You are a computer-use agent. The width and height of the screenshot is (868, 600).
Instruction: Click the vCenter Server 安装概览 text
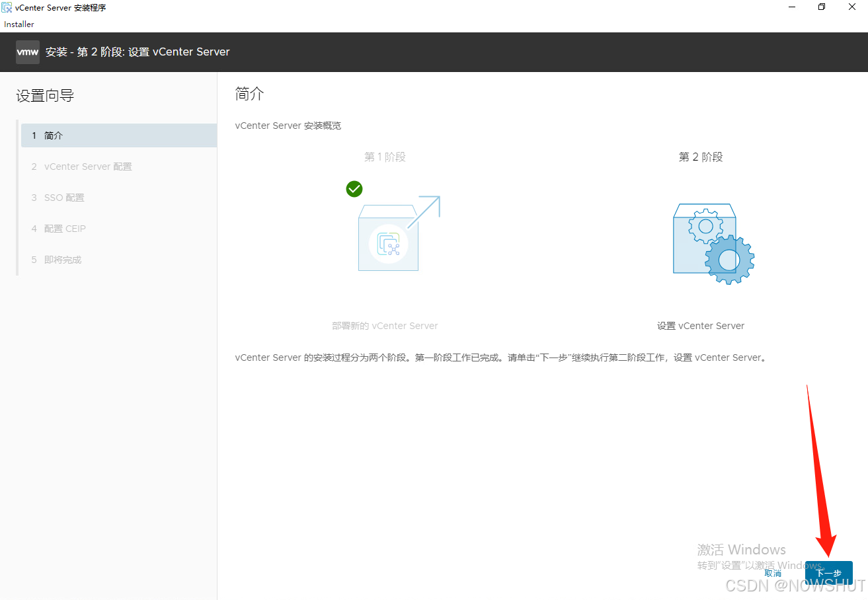click(x=288, y=126)
